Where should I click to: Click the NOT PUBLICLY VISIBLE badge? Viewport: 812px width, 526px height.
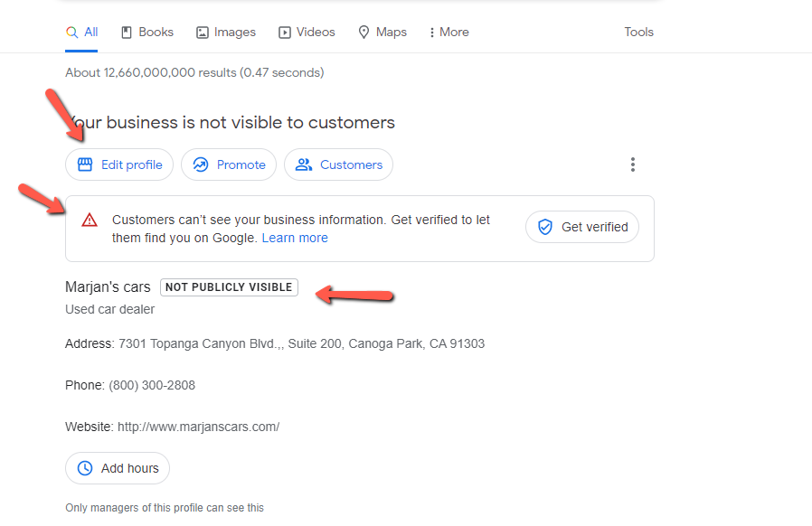[229, 287]
